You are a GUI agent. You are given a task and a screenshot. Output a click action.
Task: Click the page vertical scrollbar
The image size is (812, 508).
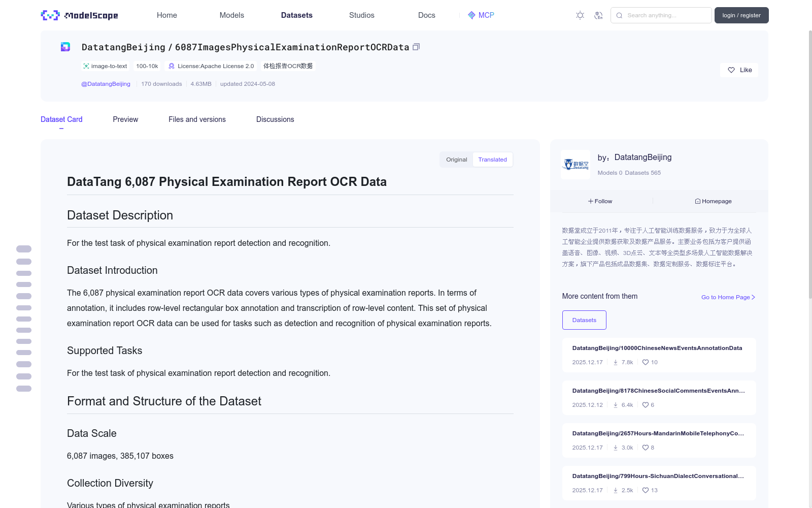tap(810, 164)
